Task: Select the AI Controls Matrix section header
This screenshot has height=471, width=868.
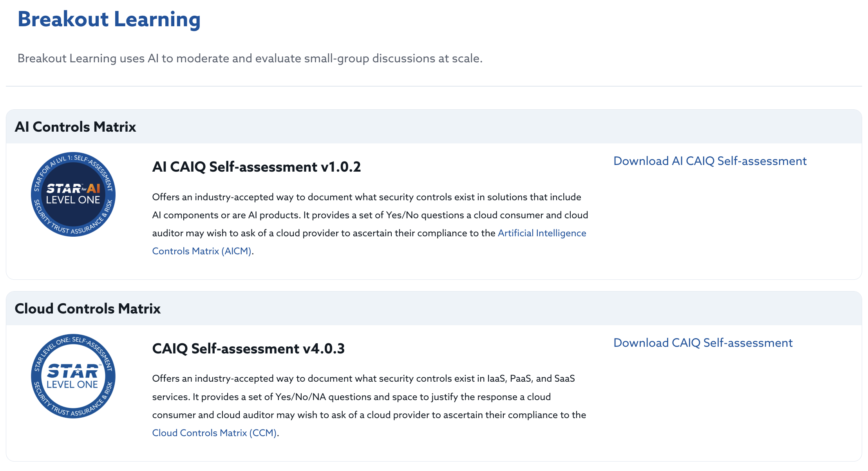Action: point(75,127)
